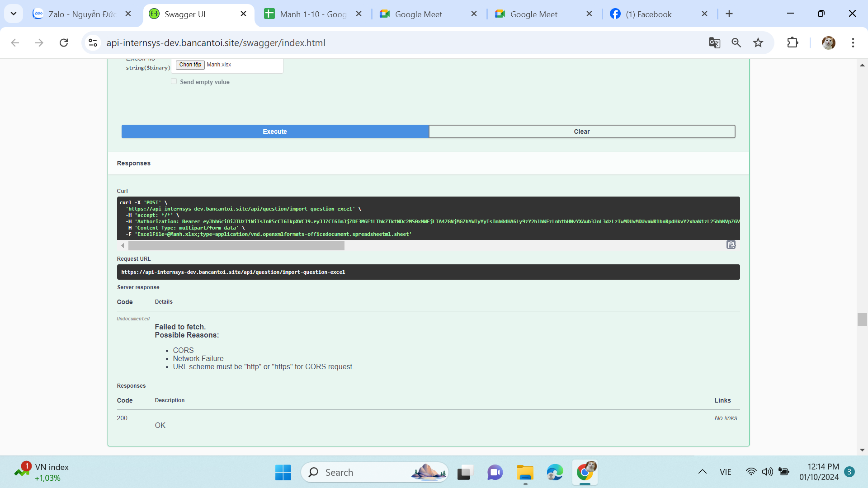Viewport: 868px width, 488px height.
Task: Open the Chrome extensions puzzle icon
Action: pyautogui.click(x=793, y=43)
